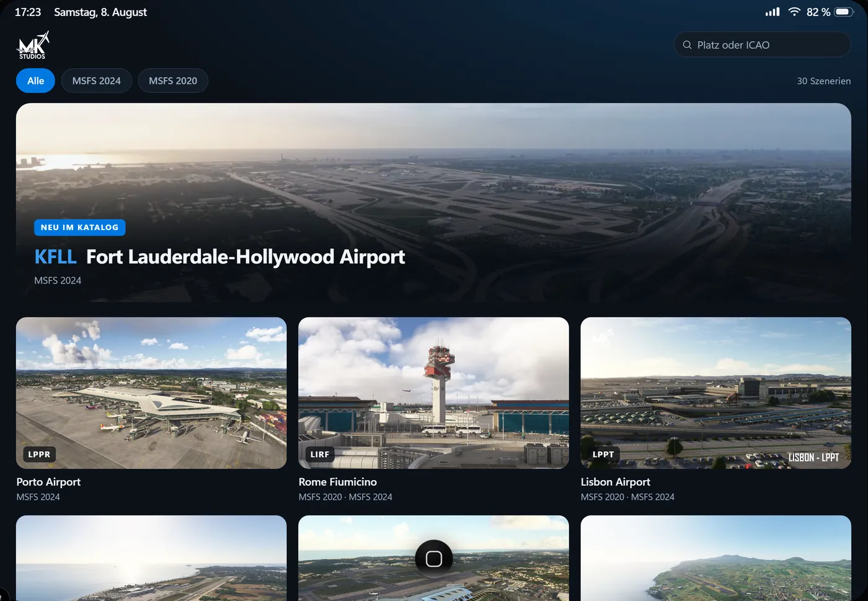Viewport: 868px width, 601px height.
Task: Open the MK Studios logo
Action: 32,45
